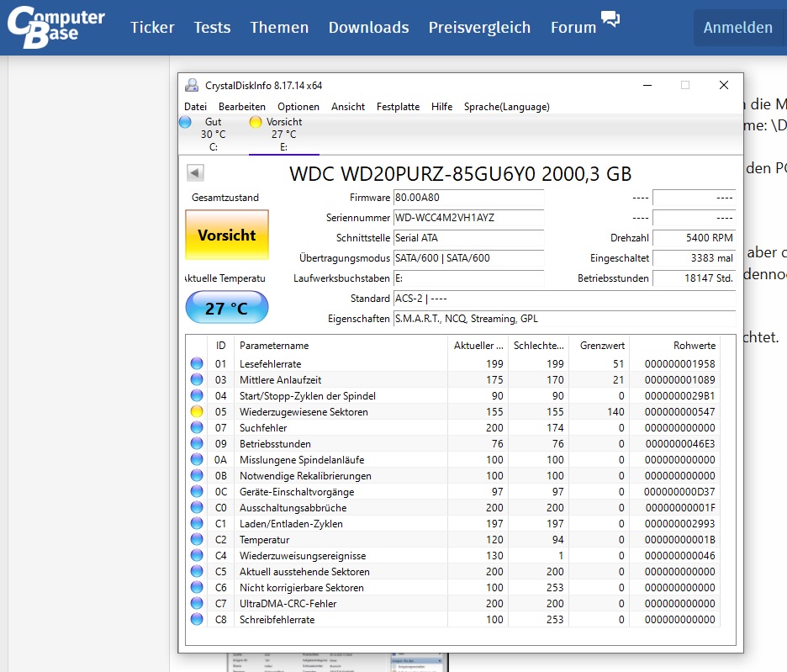Click the blue status dot for Misslungene Spindelanläufe
The width and height of the screenshot is (787, 672).
197,459
